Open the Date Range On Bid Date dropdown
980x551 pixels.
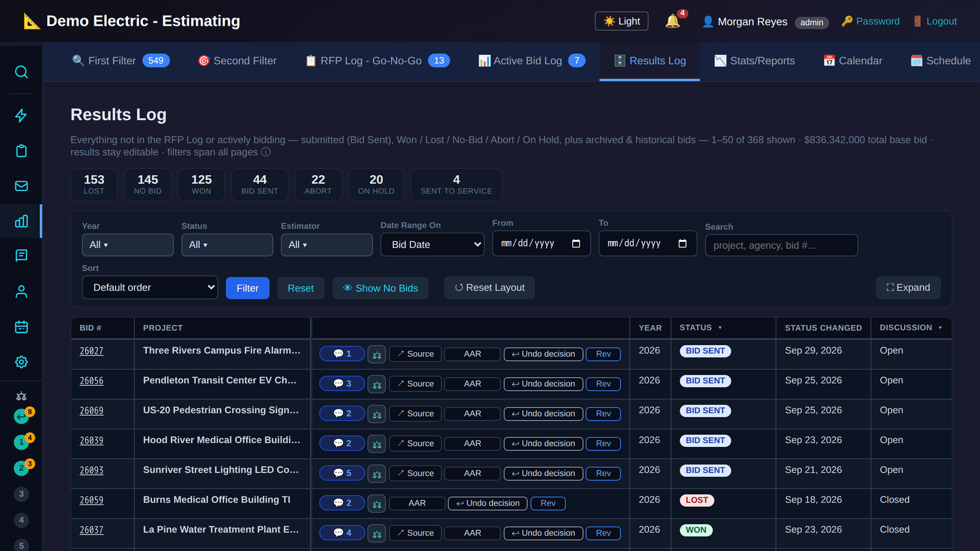[x=432, y=245]
